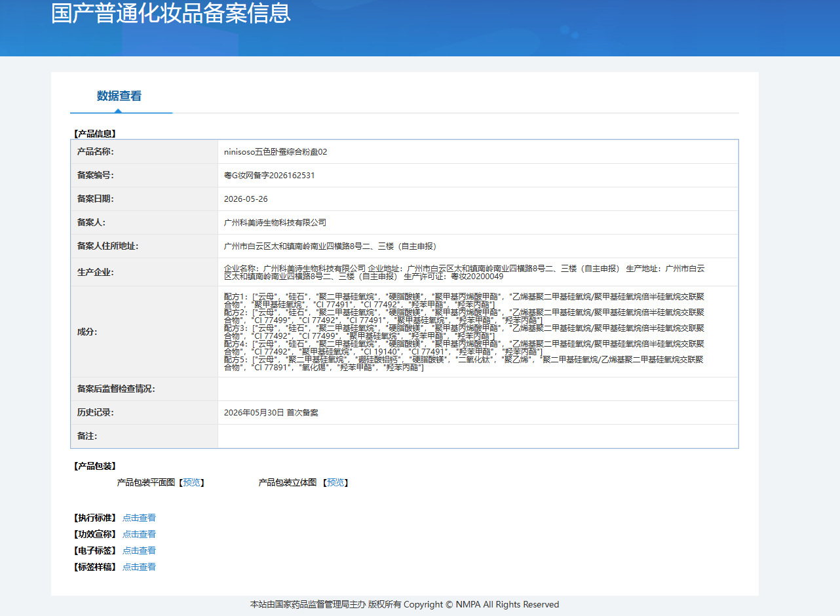Open 点击查看 next to 功效宣称
This screenshot has height=616, width=840.
[139, 534]
